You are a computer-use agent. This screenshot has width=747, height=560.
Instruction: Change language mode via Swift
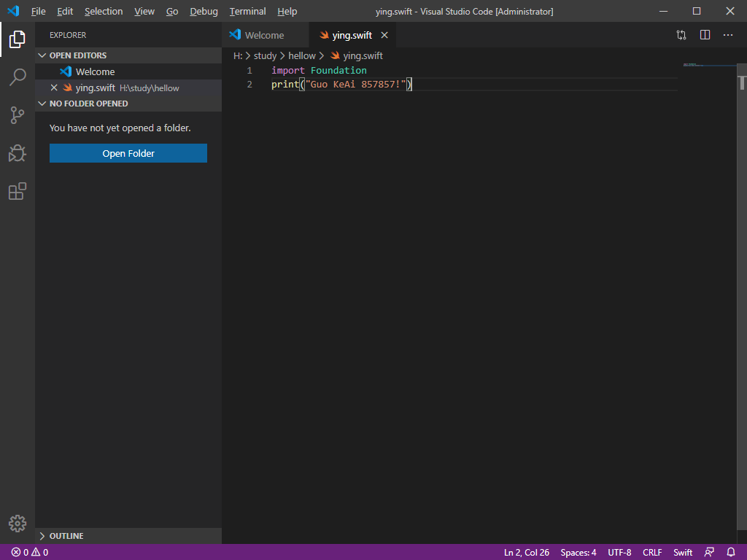pos(683,553)
